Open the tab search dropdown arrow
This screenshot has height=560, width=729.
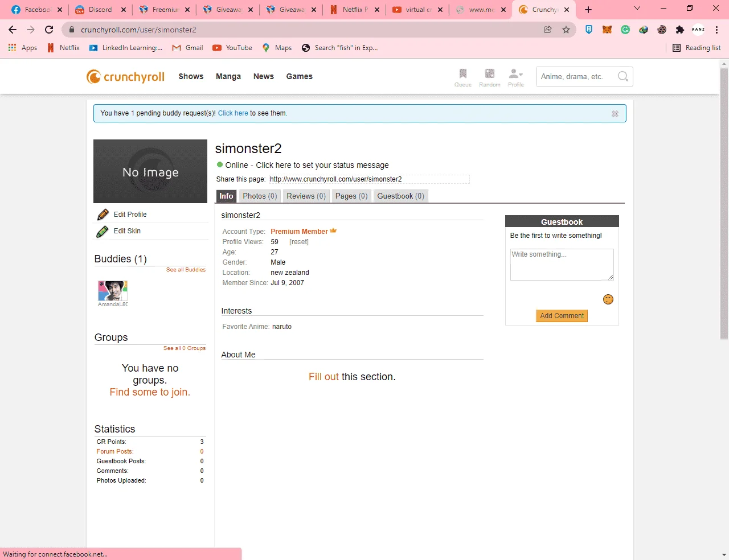(x=637, y=9)
